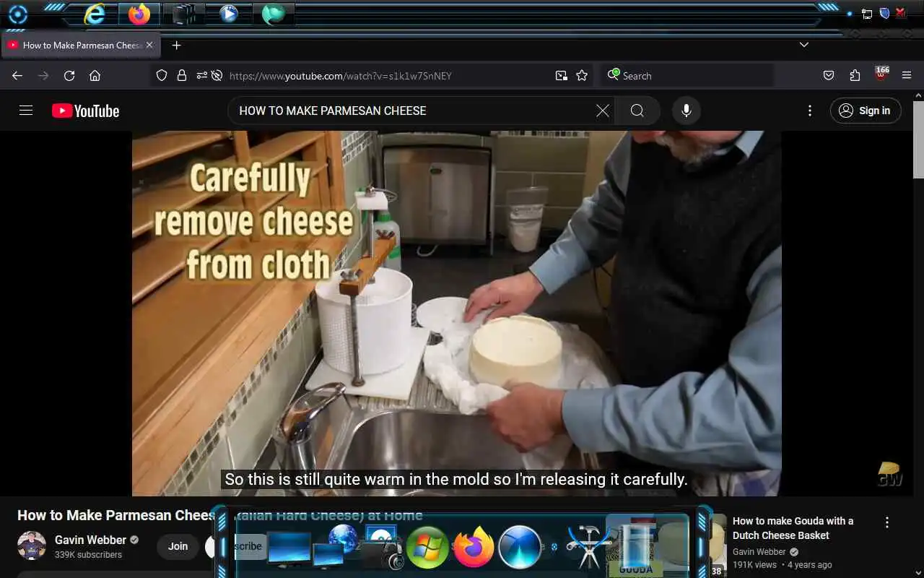Switch to Firefox in the top taskbar

click(139, 14)
